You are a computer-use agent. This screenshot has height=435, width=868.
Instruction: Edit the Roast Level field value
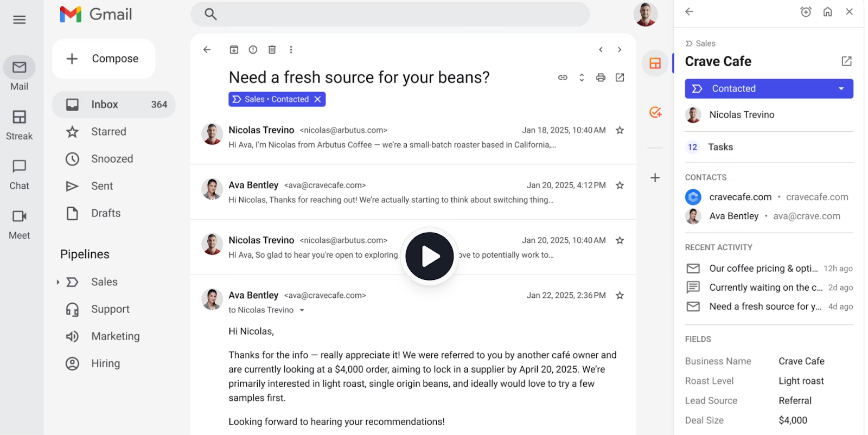pos(801,381)
